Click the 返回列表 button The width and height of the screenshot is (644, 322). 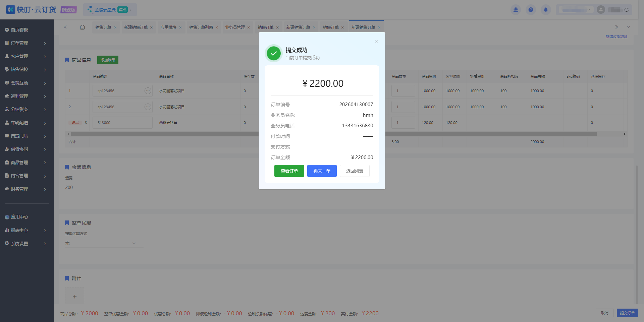click(355, 171)
